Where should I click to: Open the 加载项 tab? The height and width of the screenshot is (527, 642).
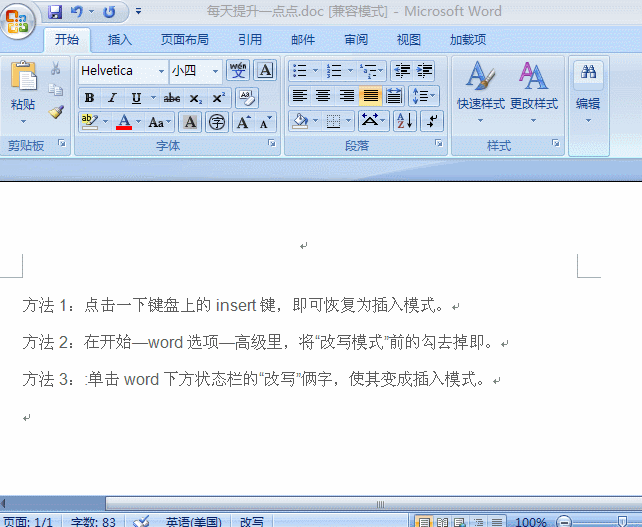point(468,40)
